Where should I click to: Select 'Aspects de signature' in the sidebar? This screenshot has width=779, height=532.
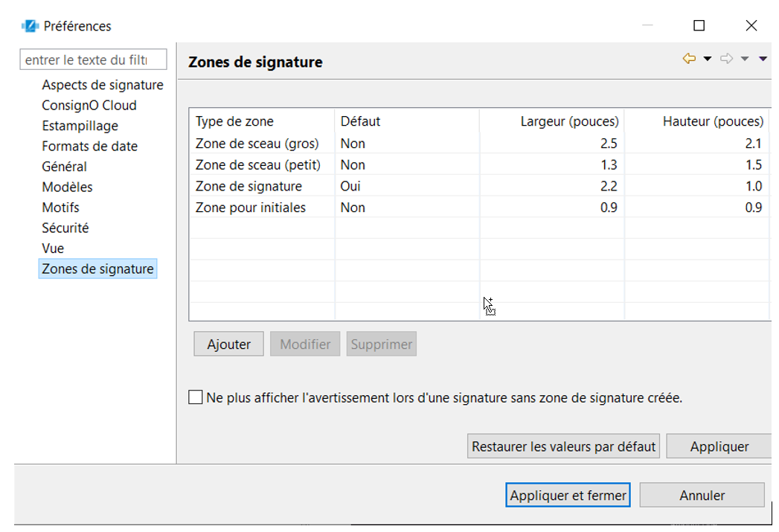102,85
